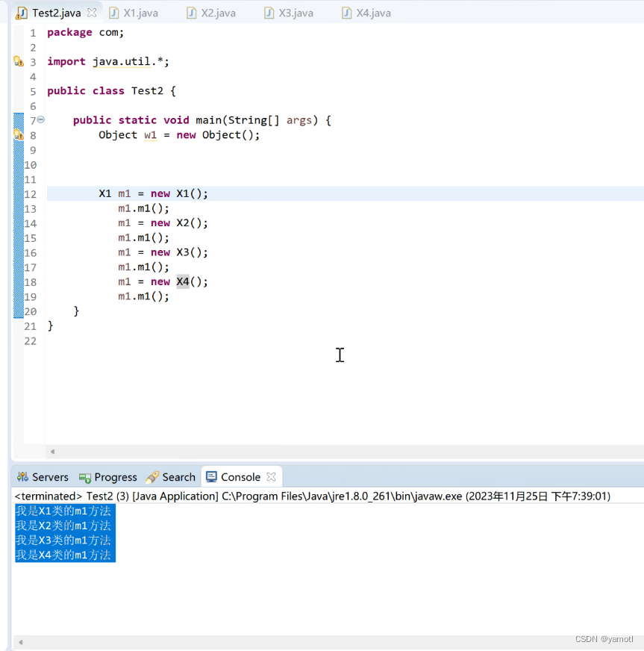
Task: Open the Progress view tab
Action: [x=108, y=477]
